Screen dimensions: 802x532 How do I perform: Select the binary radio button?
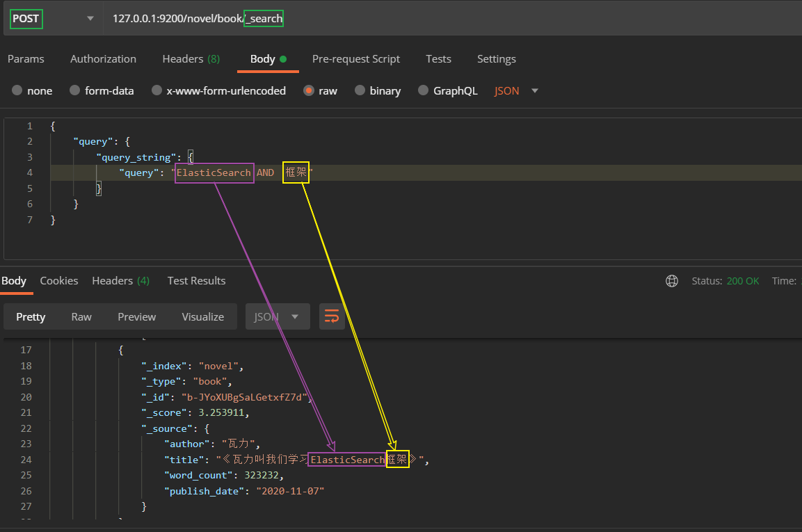tap(360, 90)
